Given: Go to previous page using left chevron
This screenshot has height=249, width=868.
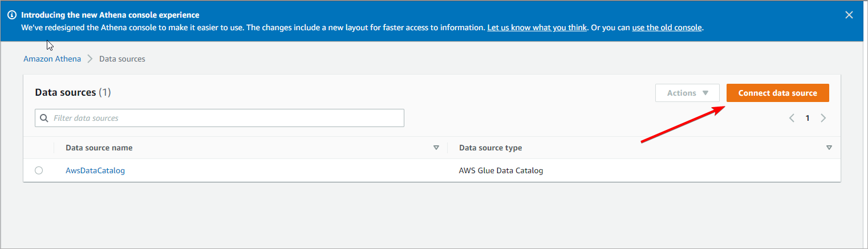Looking at the screenshot, I should pos(792,118).
